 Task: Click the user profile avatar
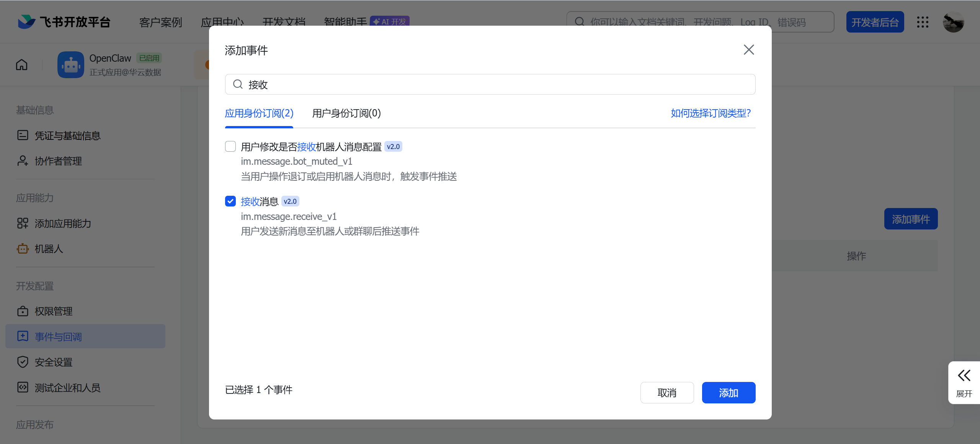tap(954, 22)
